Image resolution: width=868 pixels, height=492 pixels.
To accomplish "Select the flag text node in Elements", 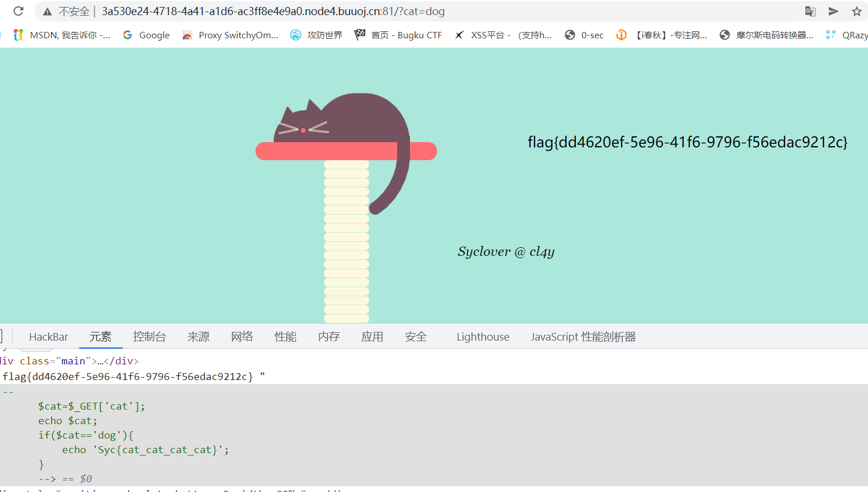I will (128, 377).
